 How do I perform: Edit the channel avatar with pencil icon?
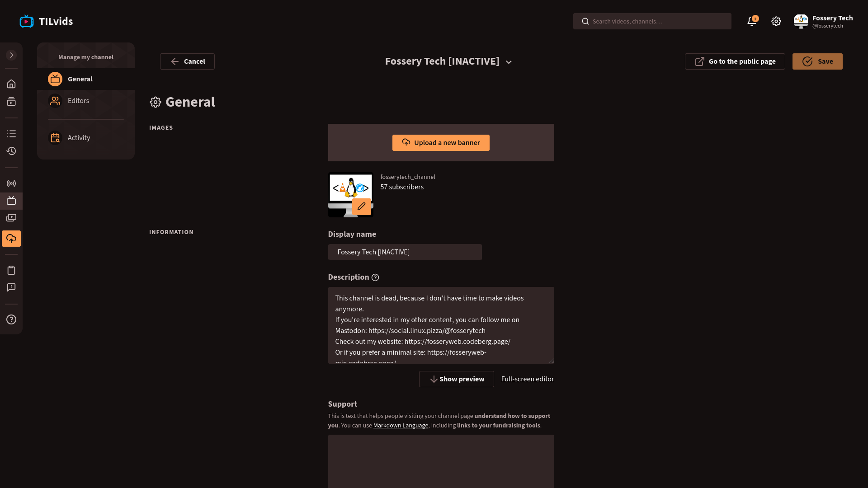click(x=362, y=206)
